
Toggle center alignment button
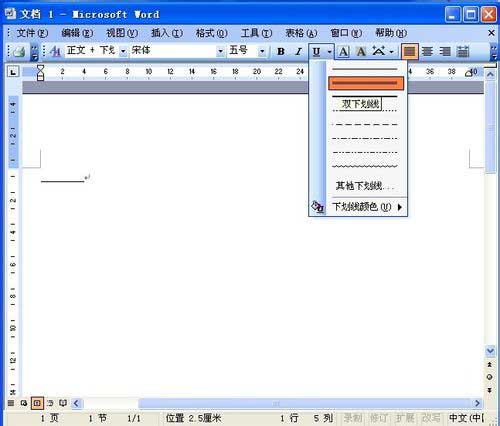pos(427,51)
